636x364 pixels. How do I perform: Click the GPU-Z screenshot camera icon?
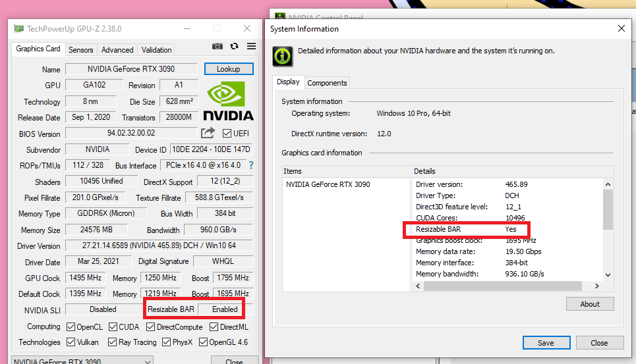click(217, 46)
